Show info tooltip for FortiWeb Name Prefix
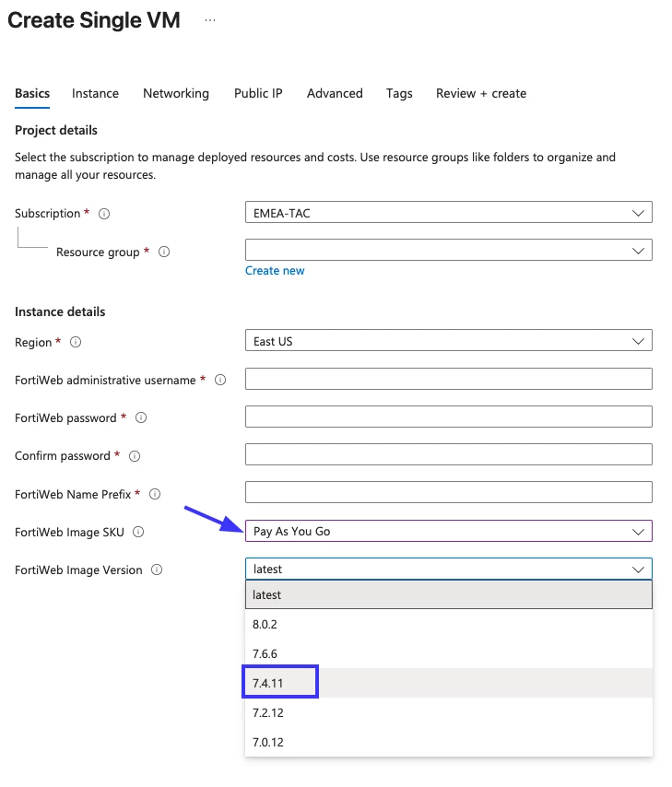 pyautogui.click(x=155, y=494)
